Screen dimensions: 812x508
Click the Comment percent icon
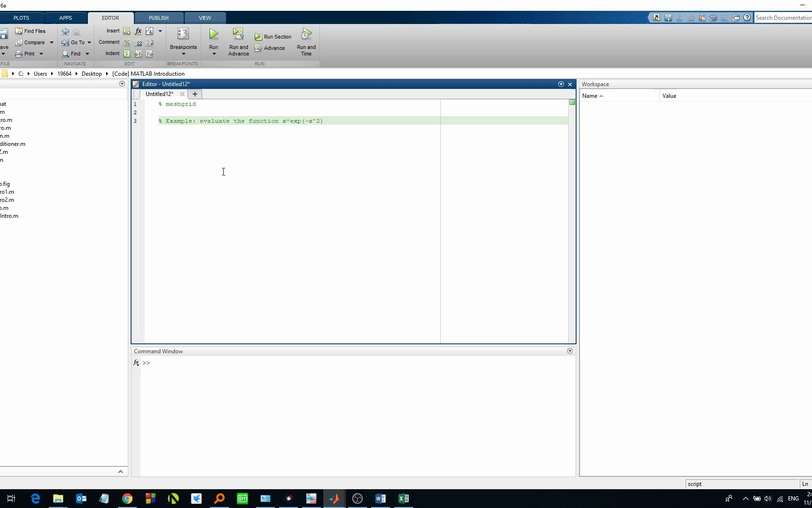pos(127,42)
